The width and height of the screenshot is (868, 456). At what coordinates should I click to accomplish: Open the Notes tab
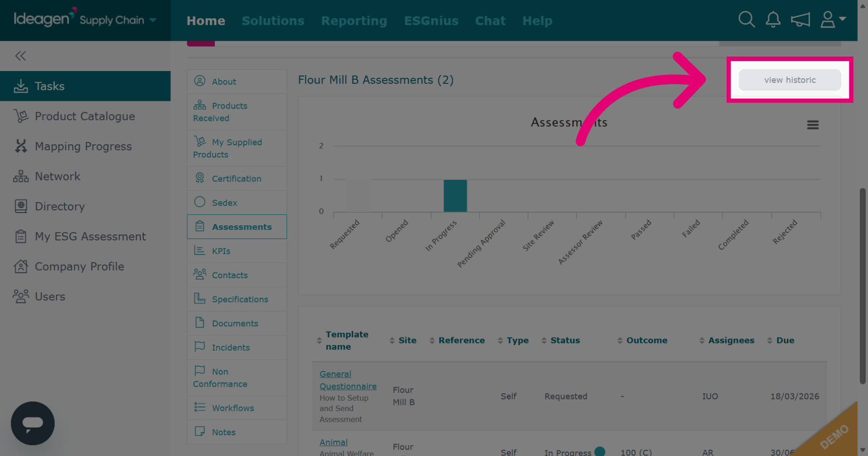click(x=237, y=432)
